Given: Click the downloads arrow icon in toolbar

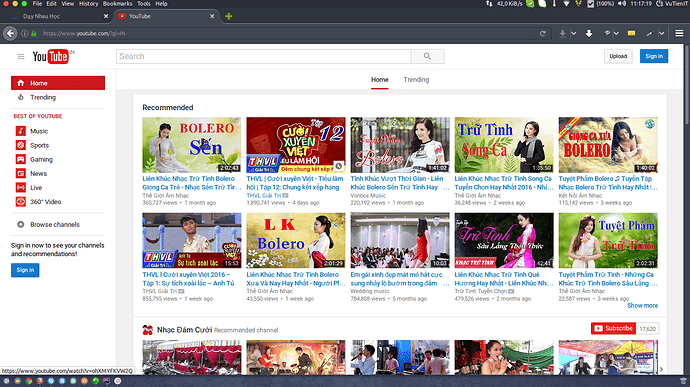Looking at the screenshot, I should 589,33.
